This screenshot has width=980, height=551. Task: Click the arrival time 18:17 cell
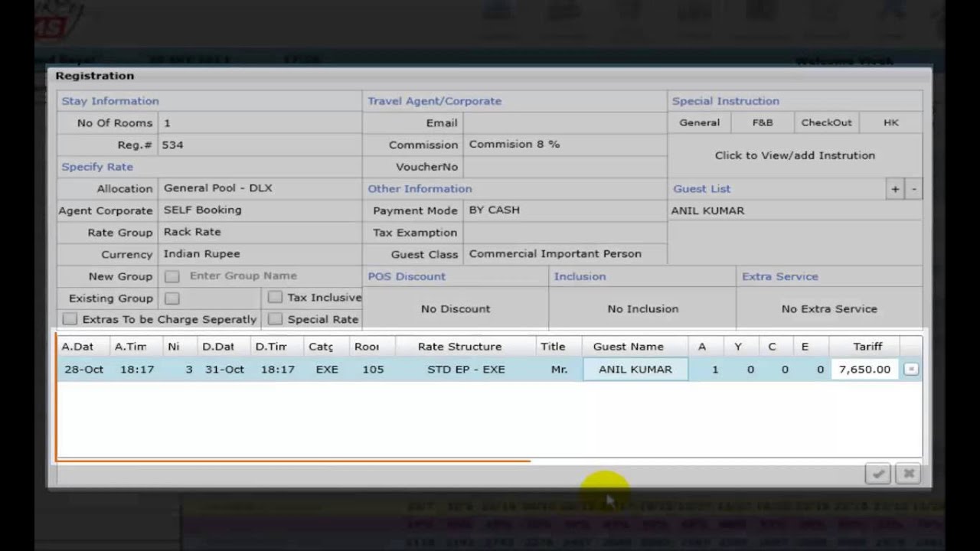point(137,370)
